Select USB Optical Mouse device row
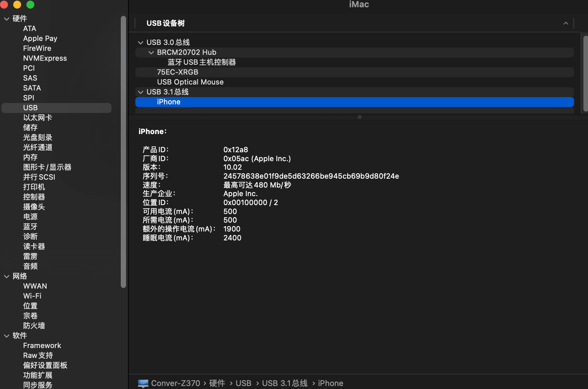This screenshot has width=588, height=389. pos(354,82)
